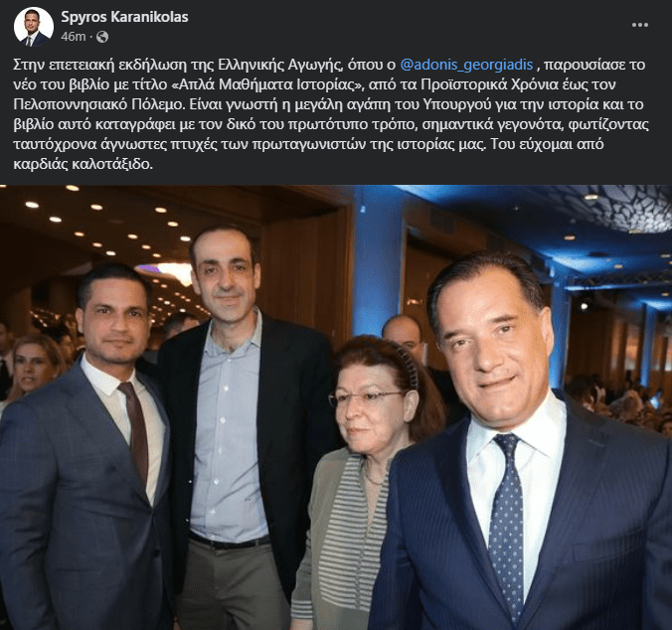Open the post's 46m timestamp

click(x=73, y=37)
